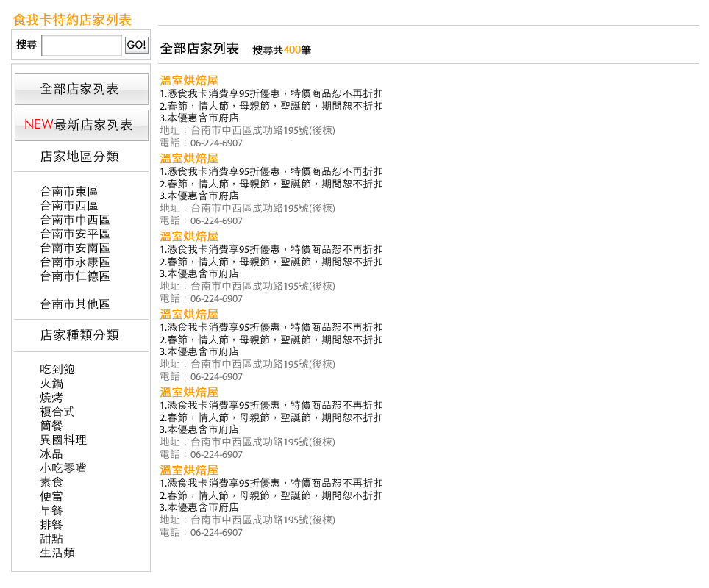Open the 全部店家列表 sidebar button
This screenshot has height=588, width=709.
click(82, 89)
